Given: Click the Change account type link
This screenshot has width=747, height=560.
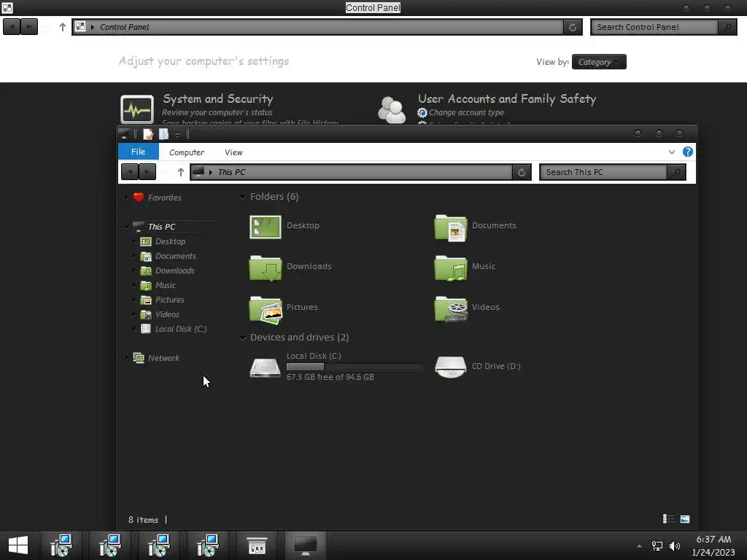Looking at the screenshot, I should click(x=466, y=112).
